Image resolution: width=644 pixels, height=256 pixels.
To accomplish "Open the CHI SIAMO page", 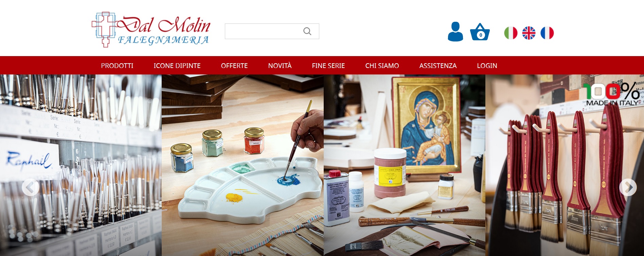I will click(382, 66).
